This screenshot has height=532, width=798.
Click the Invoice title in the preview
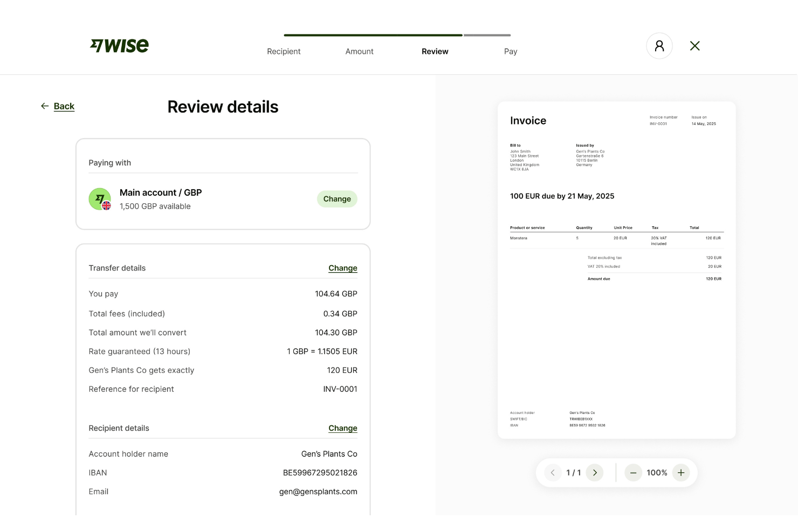click(x=528, y=121)
